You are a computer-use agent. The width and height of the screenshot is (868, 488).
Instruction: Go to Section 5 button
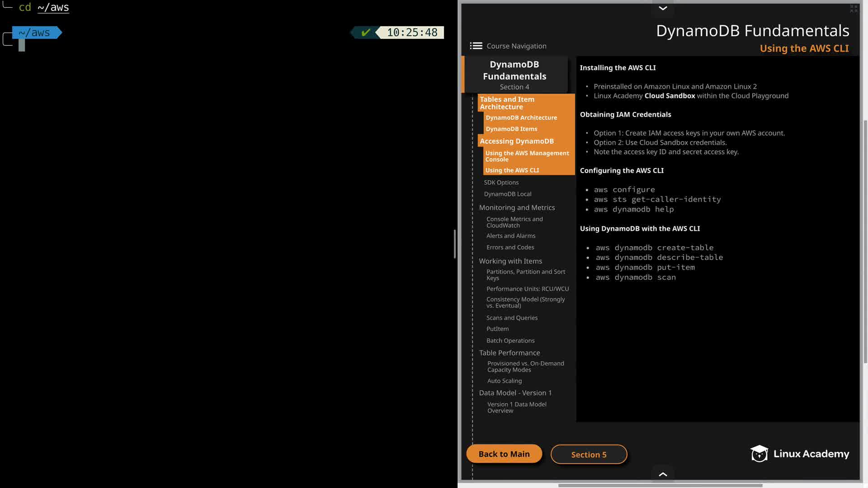tap(589, 455)
